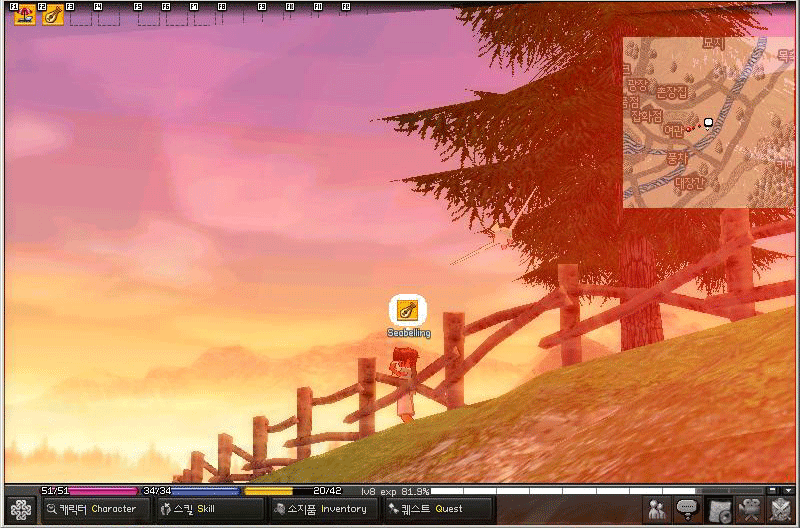Viewport: 800px width, 528px height.
Task: Click 묘지 label on the minimap
Action: tap(713, 43)
